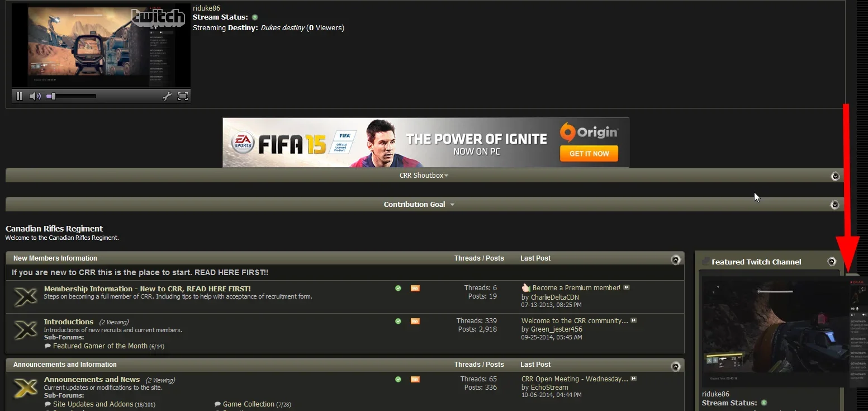Open Welcome to the CRR community thread
The width and height of the screenshot is (868, 411).
pos(575,321)
